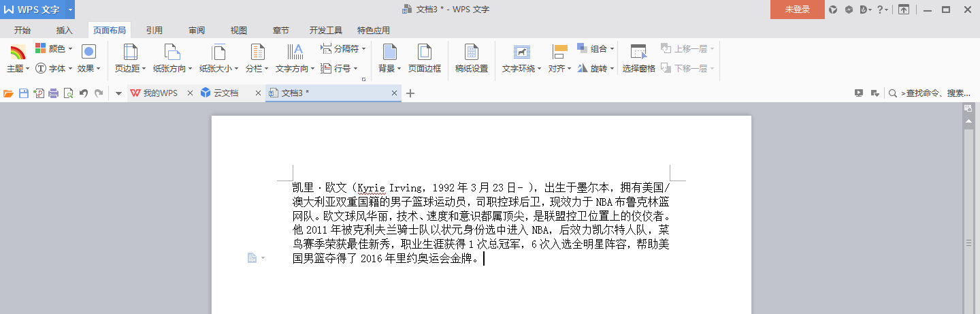Close the 云文档 tab
The width and height of the screenshot is (980, 314).
click(x=257, y=93)
